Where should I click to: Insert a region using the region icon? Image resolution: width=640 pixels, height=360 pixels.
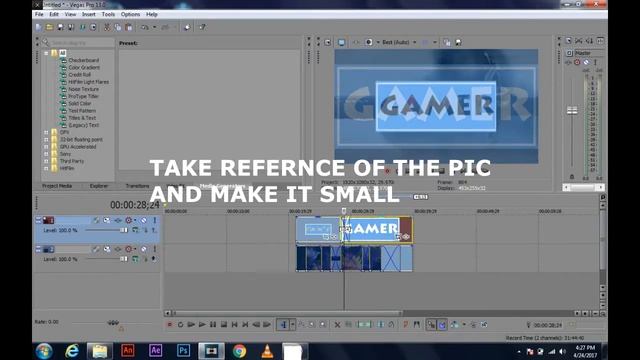coord(416,325)
